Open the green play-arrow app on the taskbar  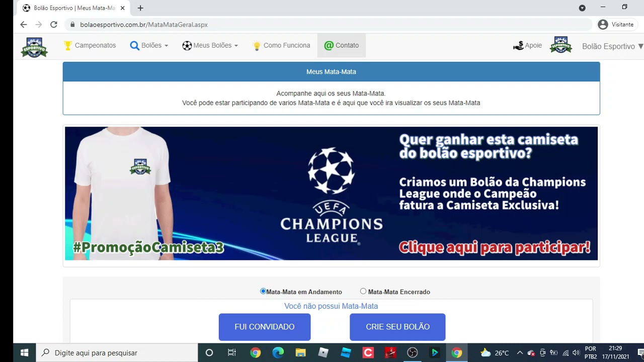tap(434, 353)
